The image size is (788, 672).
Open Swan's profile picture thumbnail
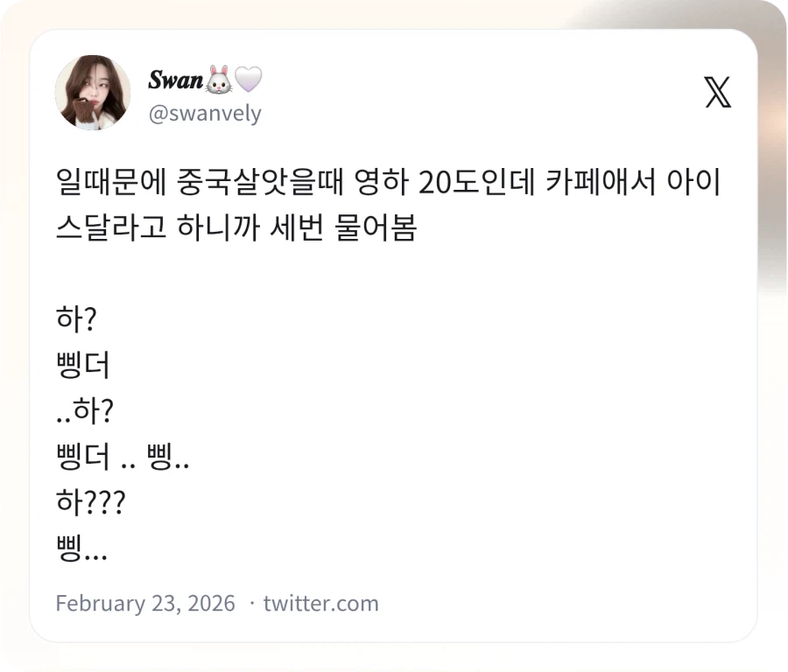92,93
